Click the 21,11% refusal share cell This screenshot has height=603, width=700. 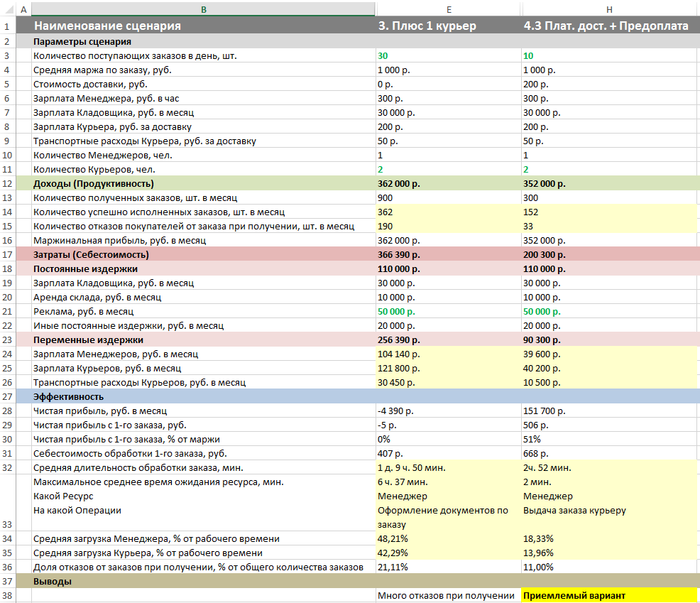click(449, 567)
